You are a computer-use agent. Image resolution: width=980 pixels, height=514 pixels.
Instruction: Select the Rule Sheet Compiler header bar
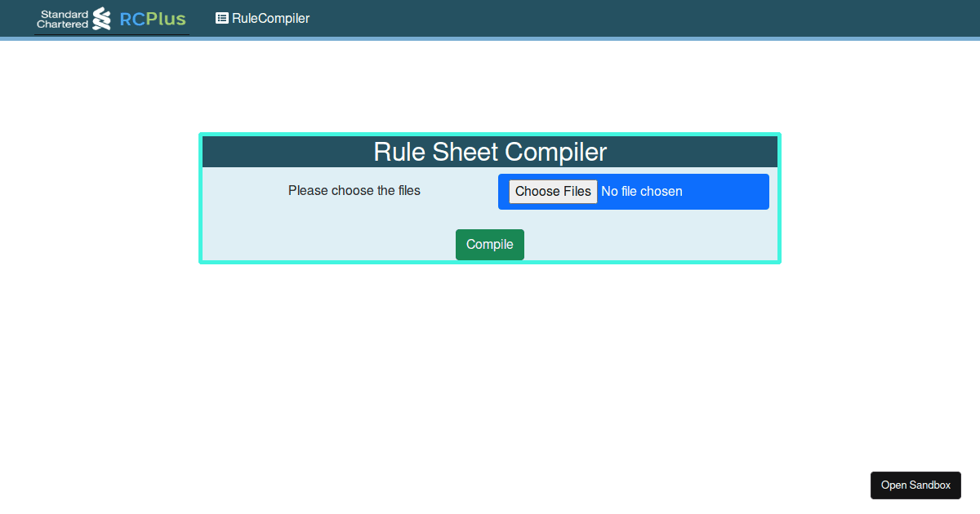490,151
